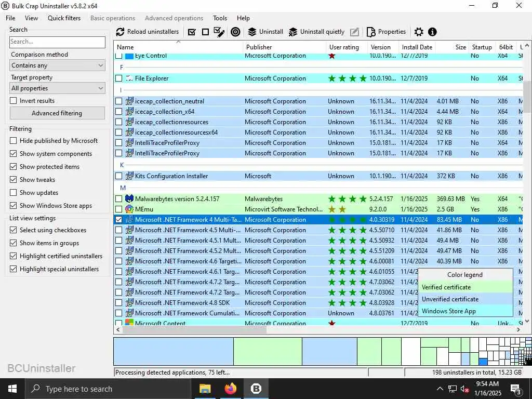This screenshot has width=532, height=399.
Task: Sort list by Install Date column
Action: (417, 47)
